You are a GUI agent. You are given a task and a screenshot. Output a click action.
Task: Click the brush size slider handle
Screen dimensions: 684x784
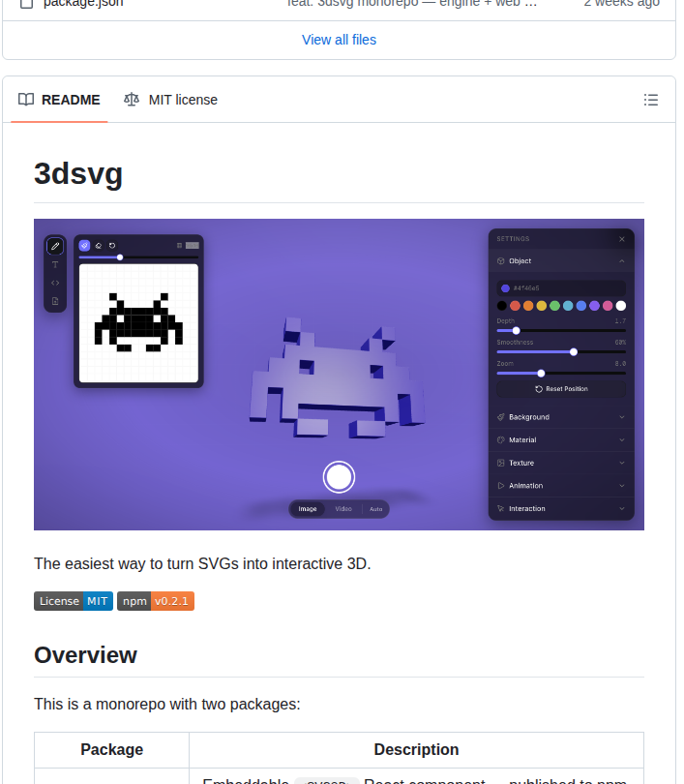(120, 257)
